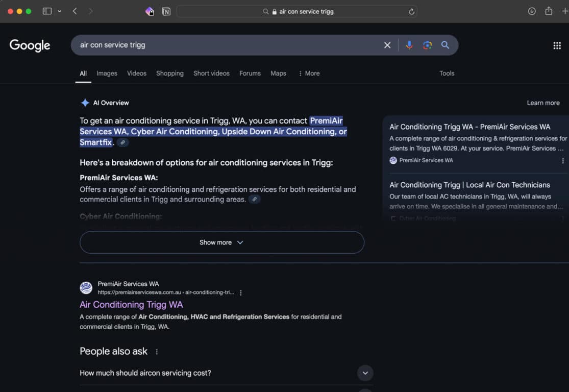Start voice search with microphone
569x392 pixels.
409,45
